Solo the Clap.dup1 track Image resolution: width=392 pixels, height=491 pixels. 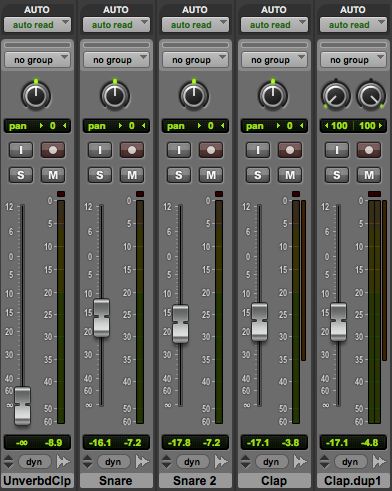pos(337,175)
